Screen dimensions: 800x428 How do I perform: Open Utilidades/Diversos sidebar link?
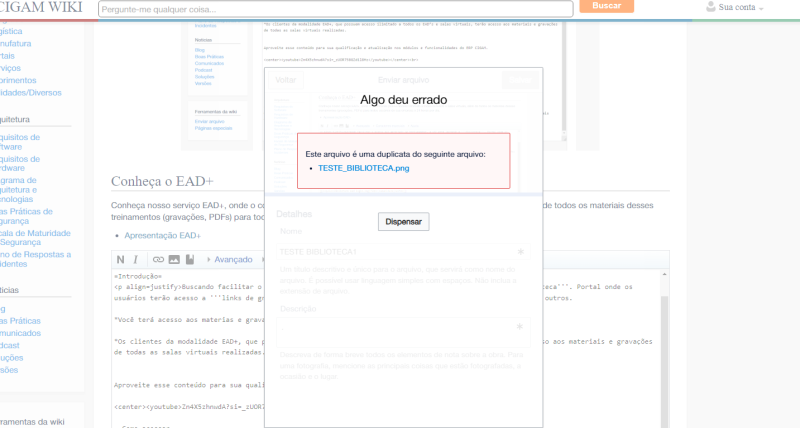tap(31, 93)
